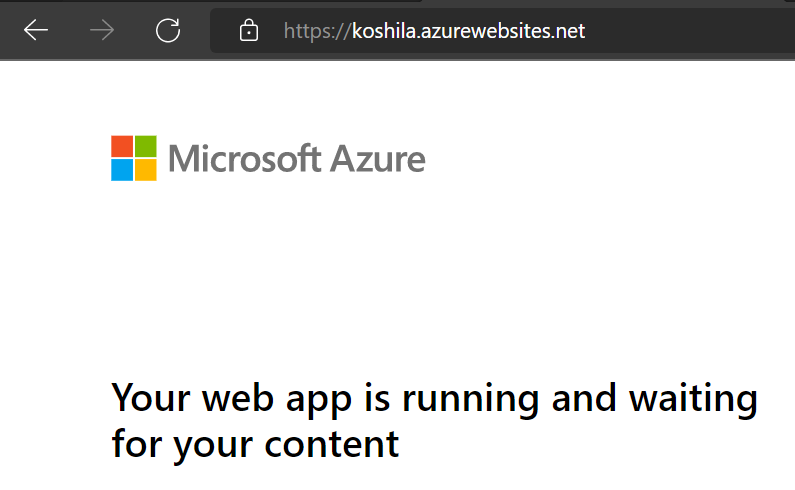Click the yellow square of the logo
Screen dimensions: 795x490
(x=146, y=170)
